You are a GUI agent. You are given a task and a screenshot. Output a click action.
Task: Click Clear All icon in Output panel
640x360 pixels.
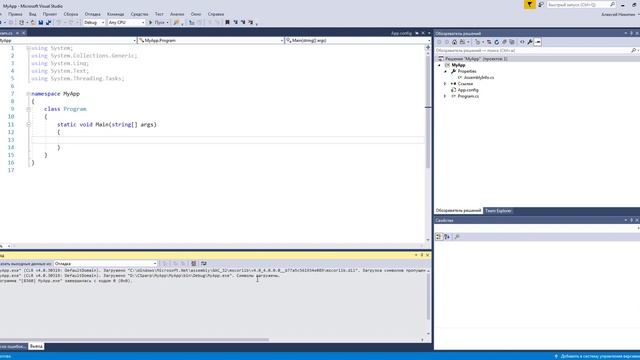194,264
